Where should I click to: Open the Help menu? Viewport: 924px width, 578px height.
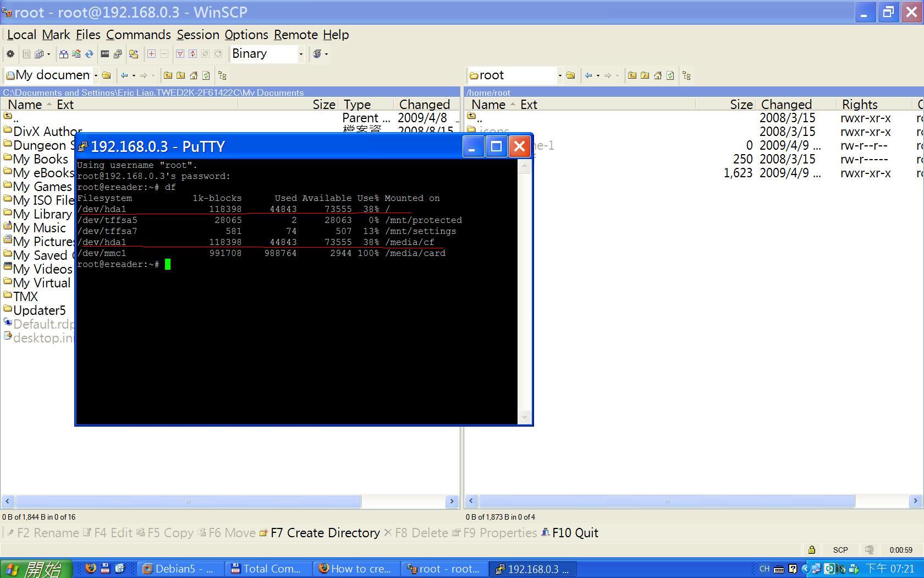(336, 35)
